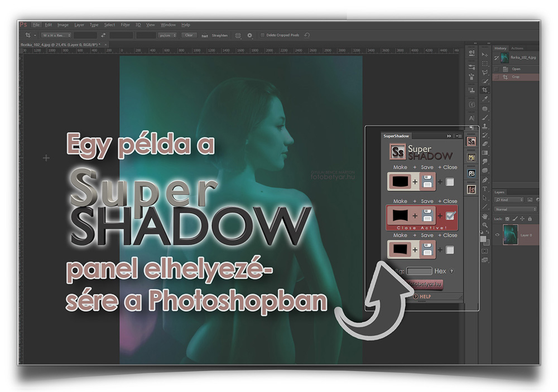
Task: Swap foreground and background colors
Action: 488,233
